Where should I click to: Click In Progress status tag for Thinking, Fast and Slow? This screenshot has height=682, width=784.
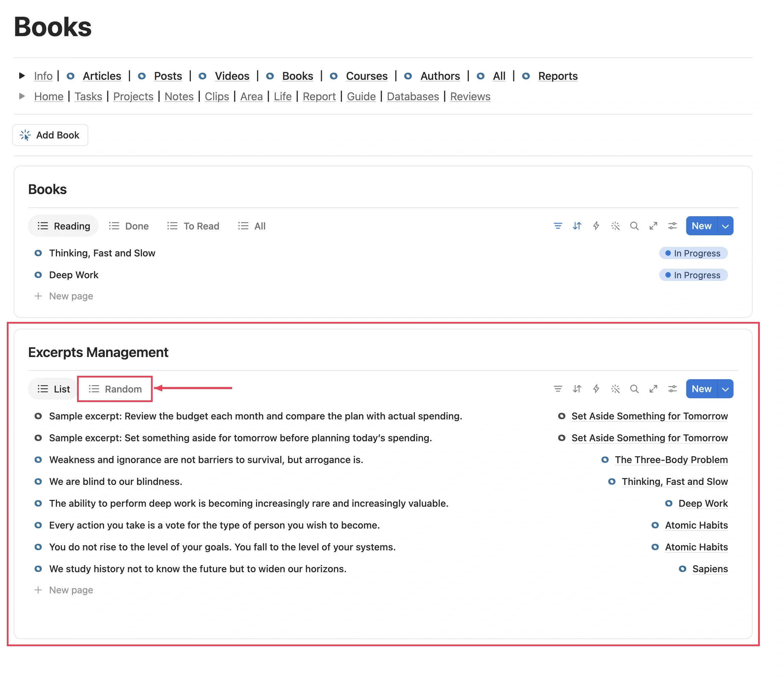(x=693, y=253)
